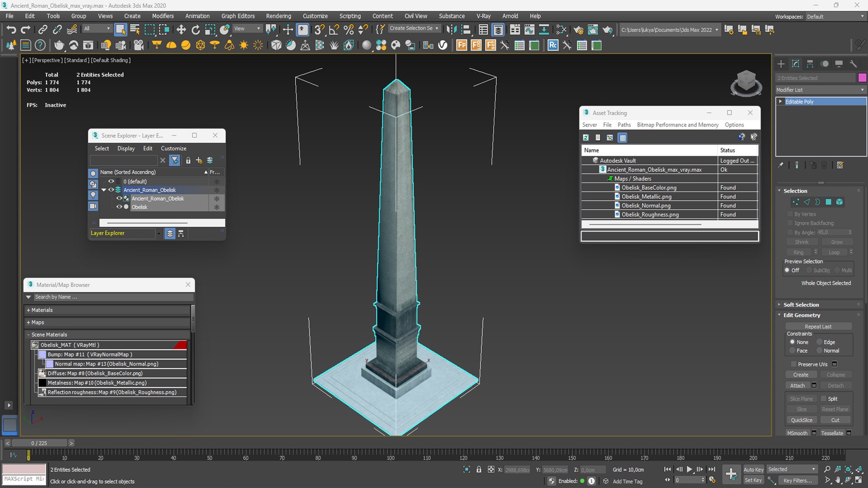868x488 pixels.
Task: Select Polygon sub-object level icon
Action: pyautogui.click(x=828, y=202)
